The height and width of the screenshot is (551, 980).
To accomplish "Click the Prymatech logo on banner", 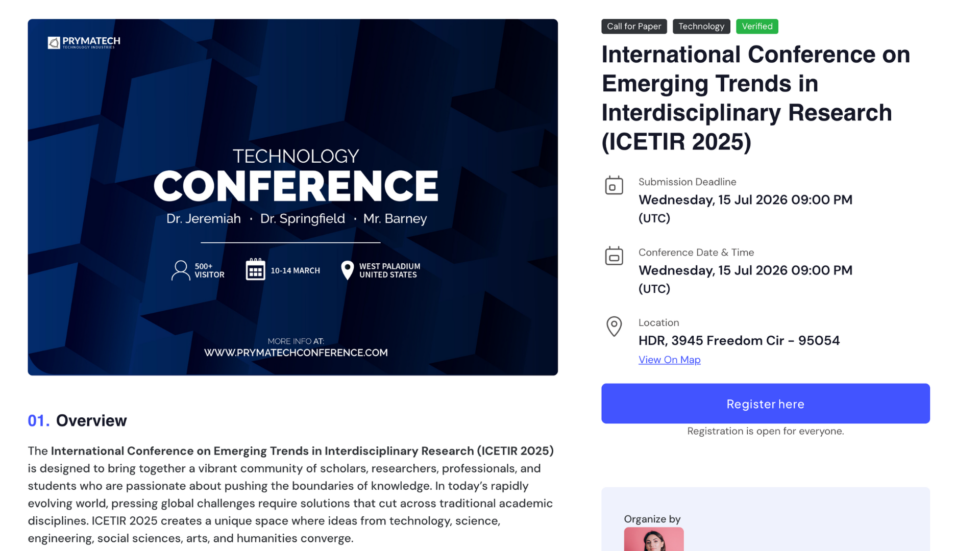I will pyautogui.click(x=84, y=42).
